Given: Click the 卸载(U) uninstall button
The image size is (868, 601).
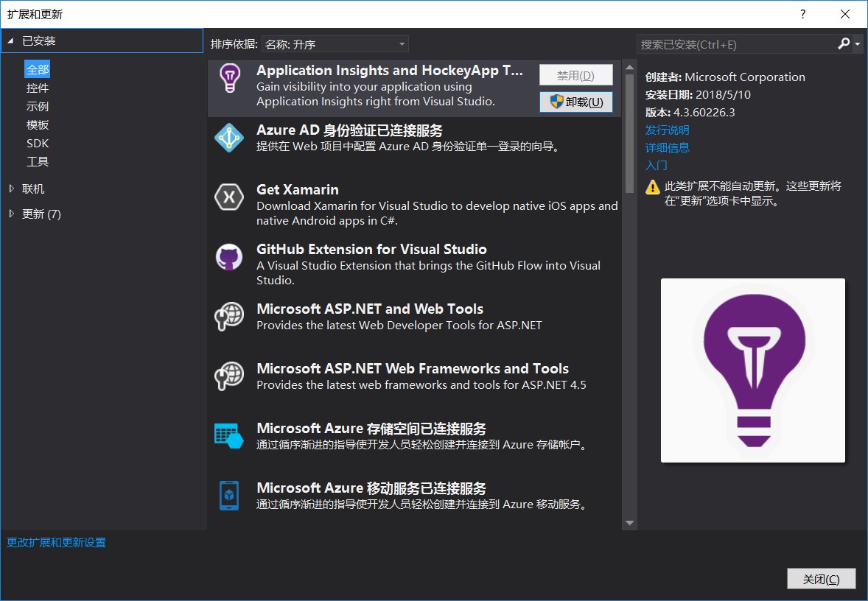Looking at the screenshot, I should click(x=575, y=102).
